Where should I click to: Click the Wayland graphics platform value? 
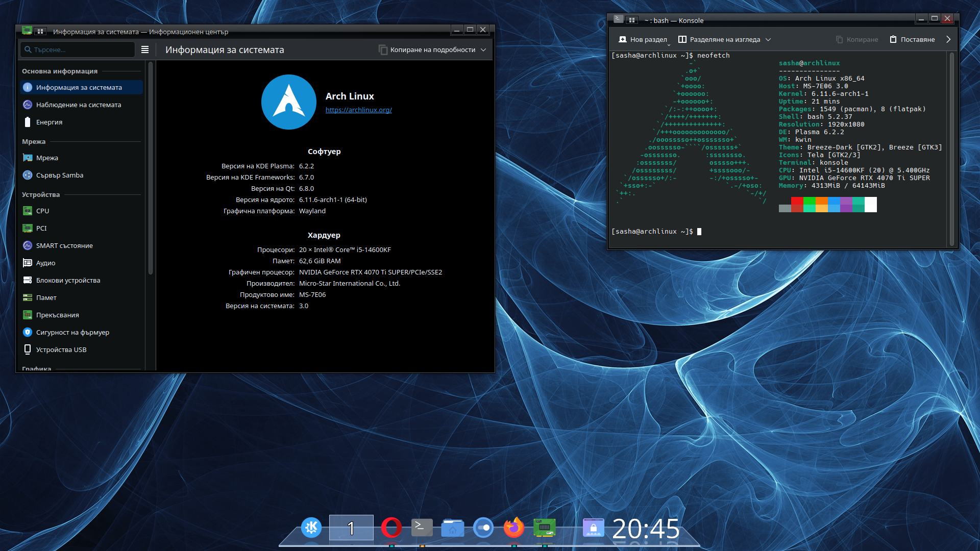[312, 211]
